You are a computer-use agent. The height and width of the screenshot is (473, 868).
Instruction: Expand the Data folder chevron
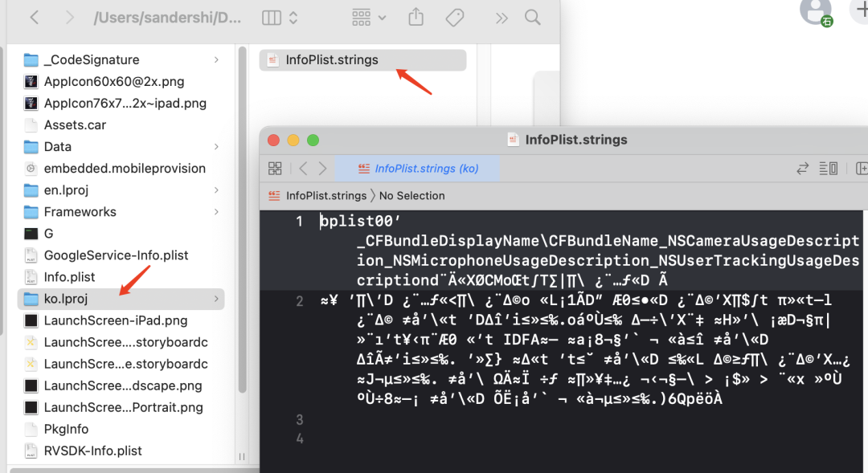[x=216, y=147]
